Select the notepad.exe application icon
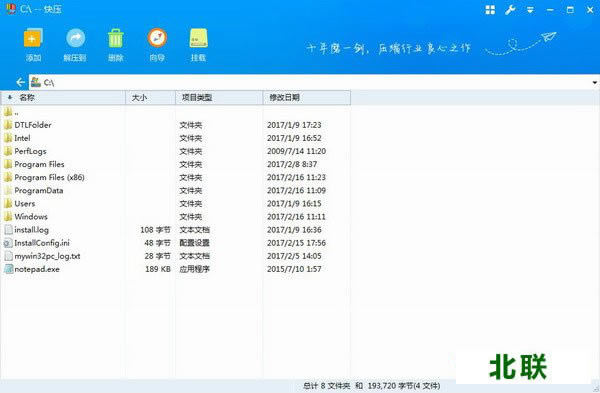Screen dimensions: 600x393 point(8,269)
